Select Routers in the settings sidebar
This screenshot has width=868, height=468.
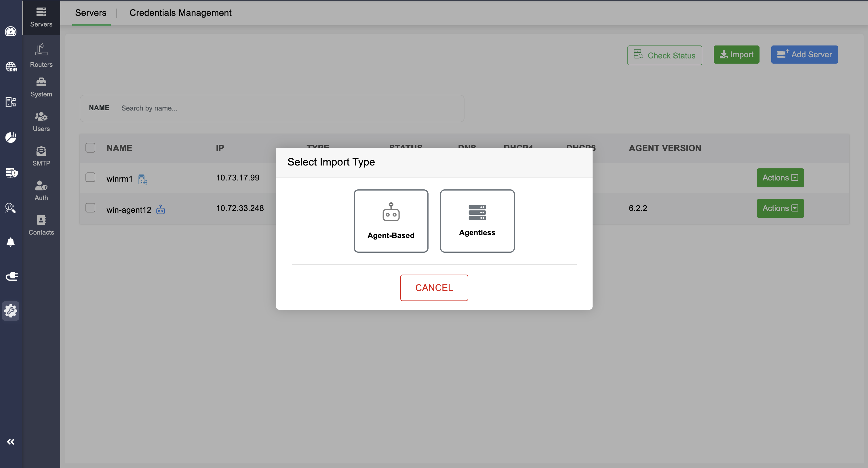point(41,56)
